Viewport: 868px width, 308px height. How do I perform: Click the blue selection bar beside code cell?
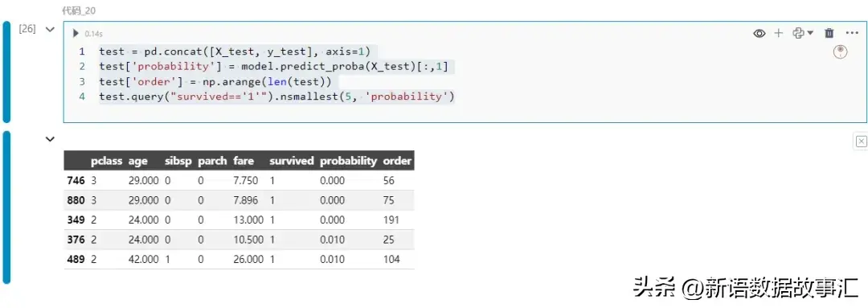click(x=6, y=72)
